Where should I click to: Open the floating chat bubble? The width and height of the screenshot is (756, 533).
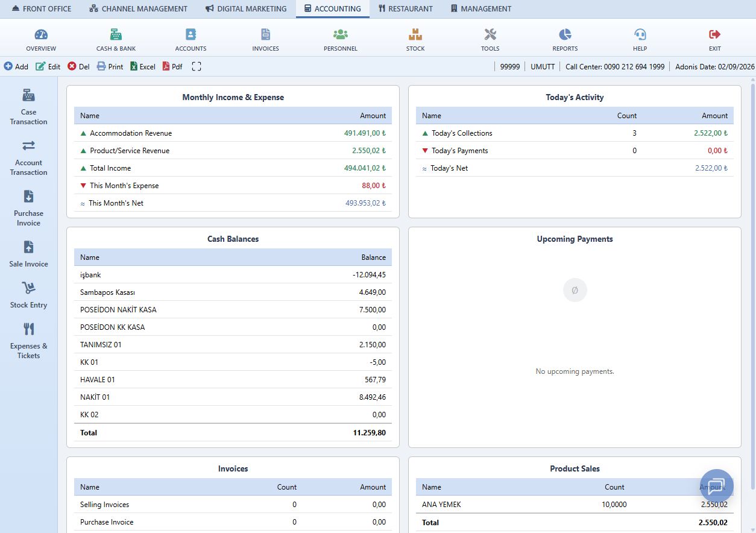[717, 486]
